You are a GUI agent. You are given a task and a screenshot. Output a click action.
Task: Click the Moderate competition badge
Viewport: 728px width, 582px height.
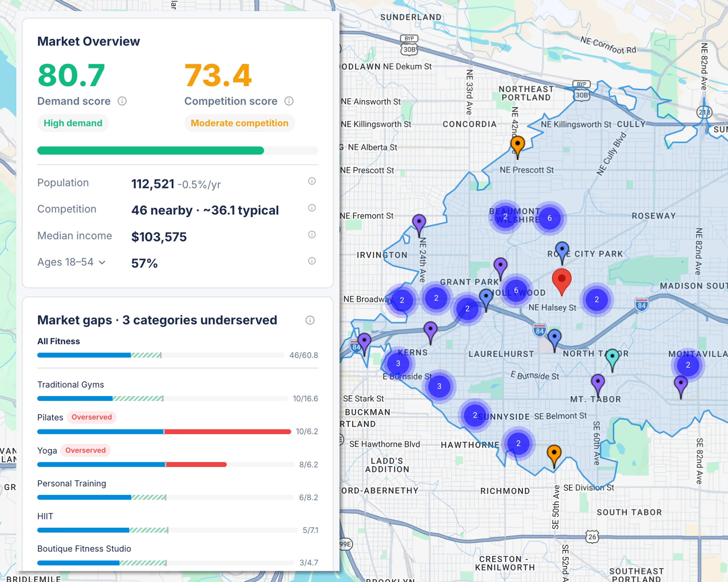click(x=239, y=123)
